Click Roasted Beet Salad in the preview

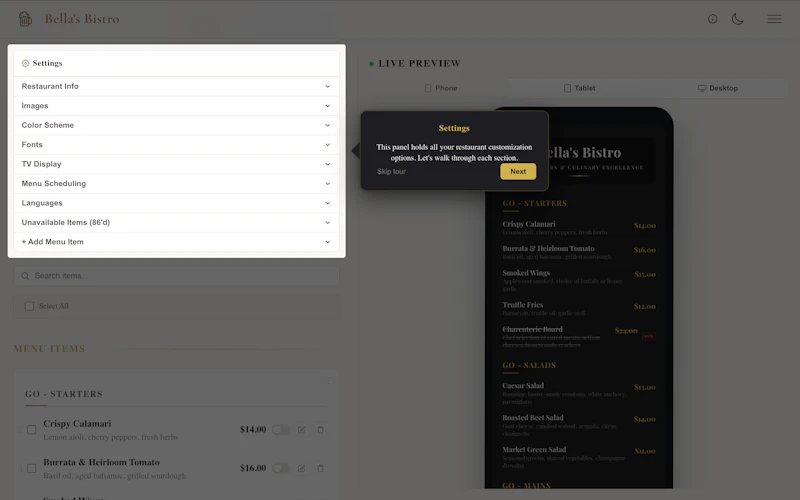pos(533,417)
